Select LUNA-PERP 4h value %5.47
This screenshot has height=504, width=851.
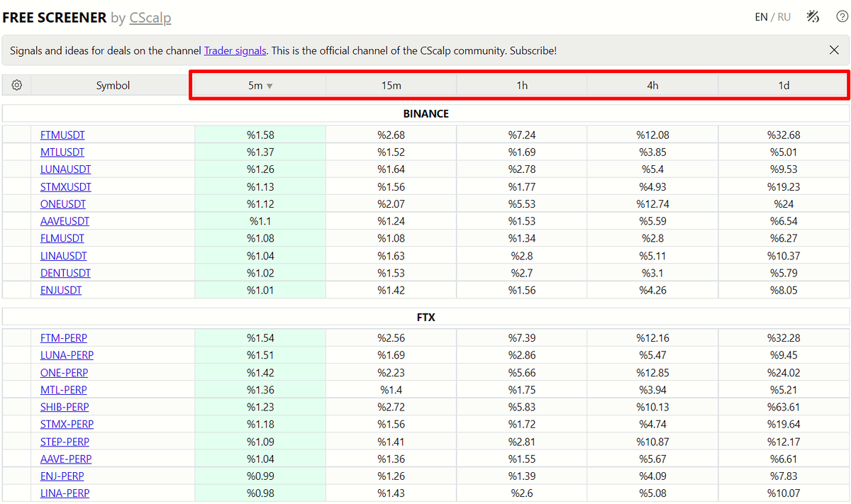652,355
